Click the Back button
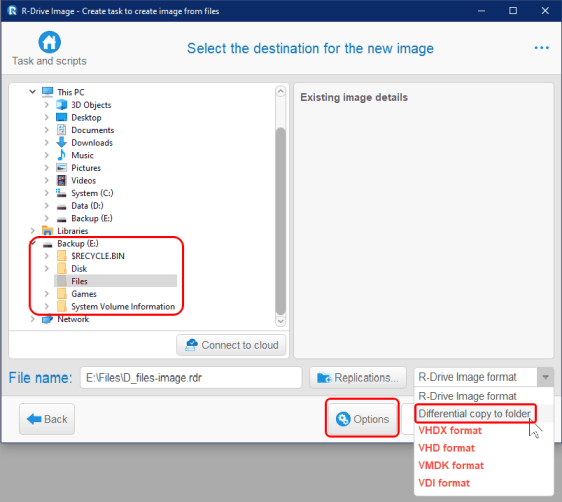The image size is (562, 502). (x=47, y=419)
